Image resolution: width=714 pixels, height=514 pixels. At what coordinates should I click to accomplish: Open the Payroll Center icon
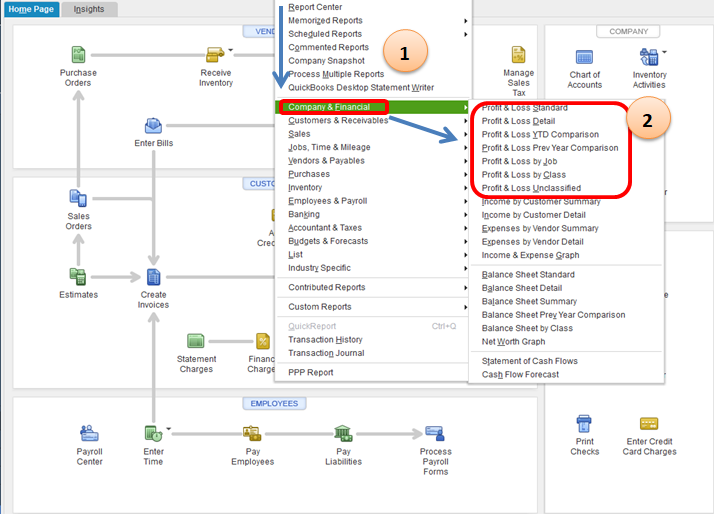click(89, 433)
